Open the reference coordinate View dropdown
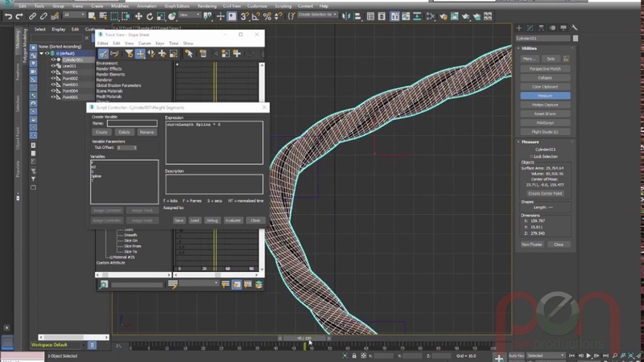This screenshot has height=362, width=644. point(190,15)
